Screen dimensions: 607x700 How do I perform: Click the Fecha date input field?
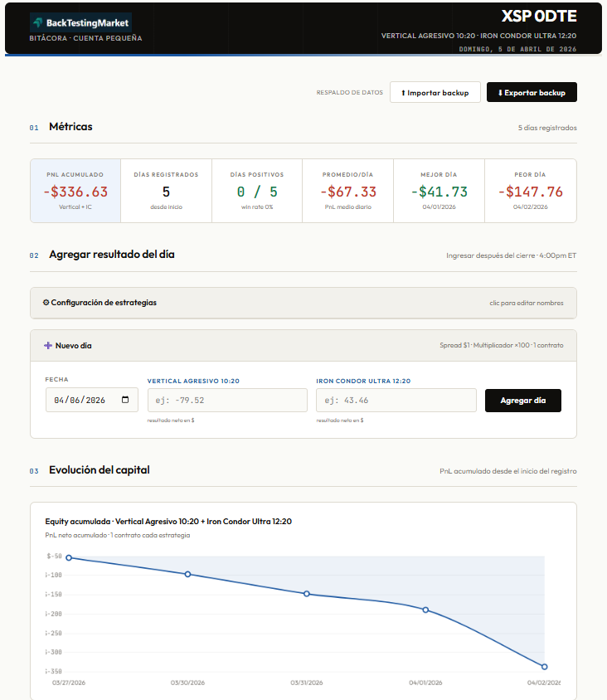[83, 401]
